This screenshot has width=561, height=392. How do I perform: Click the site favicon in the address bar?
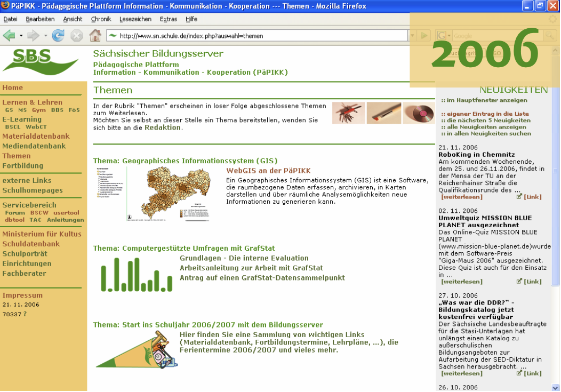tap(113, 35)
